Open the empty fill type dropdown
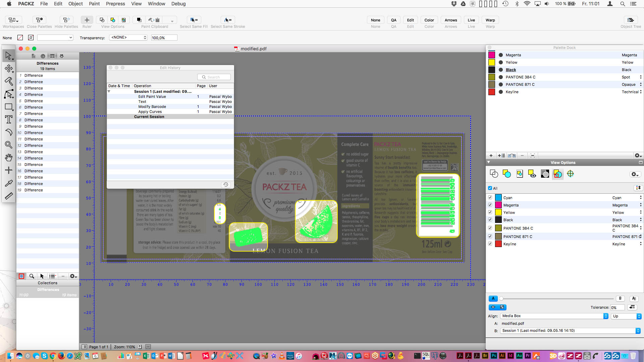 tap(55, 38)
